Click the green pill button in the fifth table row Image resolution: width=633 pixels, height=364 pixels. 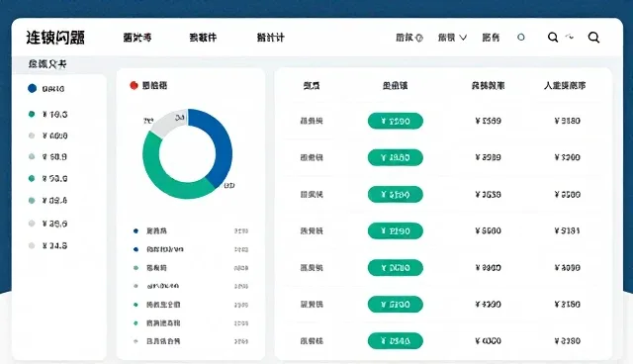coord(396,267)
